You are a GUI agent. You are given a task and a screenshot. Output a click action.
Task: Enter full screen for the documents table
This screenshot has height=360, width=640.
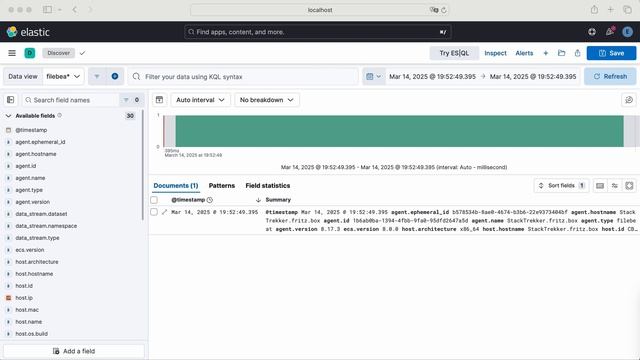[629, 186]
